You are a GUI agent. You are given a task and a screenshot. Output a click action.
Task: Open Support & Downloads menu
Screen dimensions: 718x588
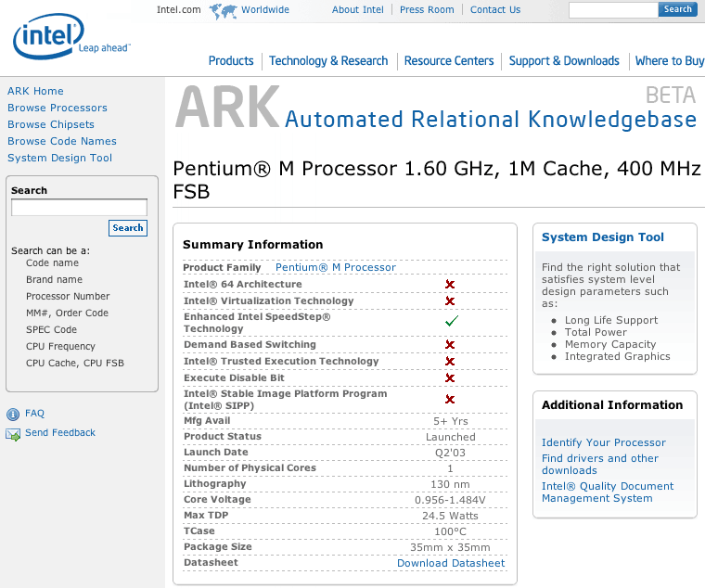click(564, 61)
